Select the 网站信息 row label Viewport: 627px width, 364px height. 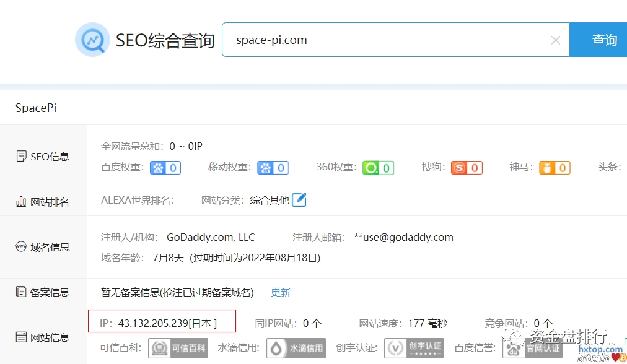[43, 337]
